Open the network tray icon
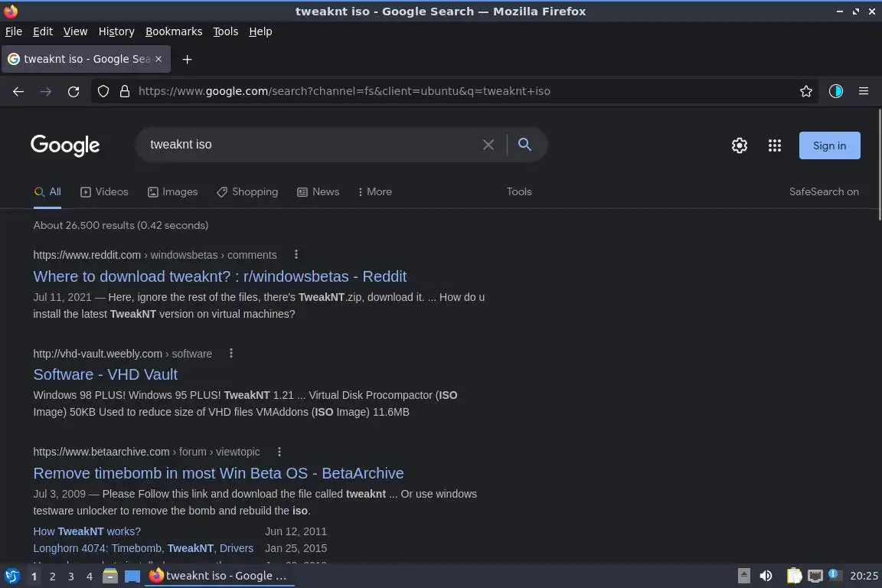882x588 pixels. (815, 577)
